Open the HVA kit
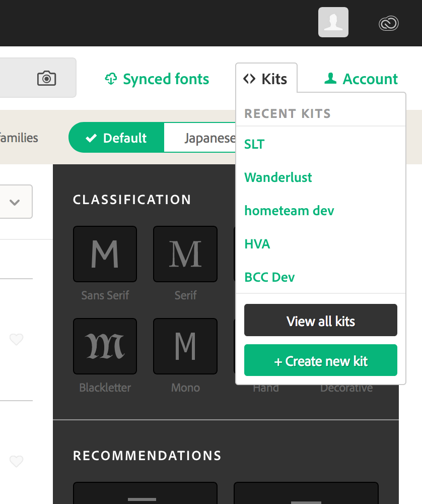422x504 pixels. coord(257,244)
